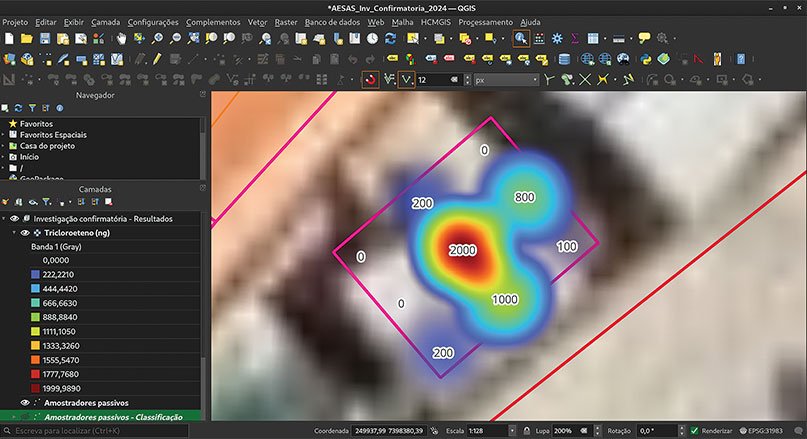Create a new project with the blank page icon
807x439 pixels.
[9, 38]
